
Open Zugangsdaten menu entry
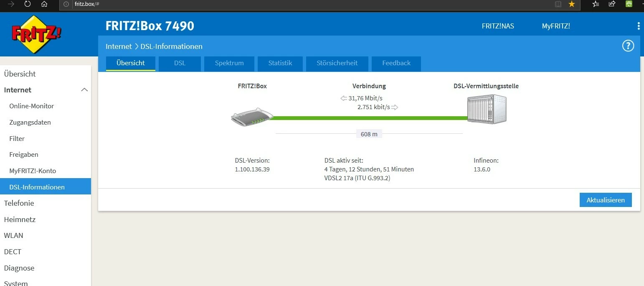click(x=30, y=123)
